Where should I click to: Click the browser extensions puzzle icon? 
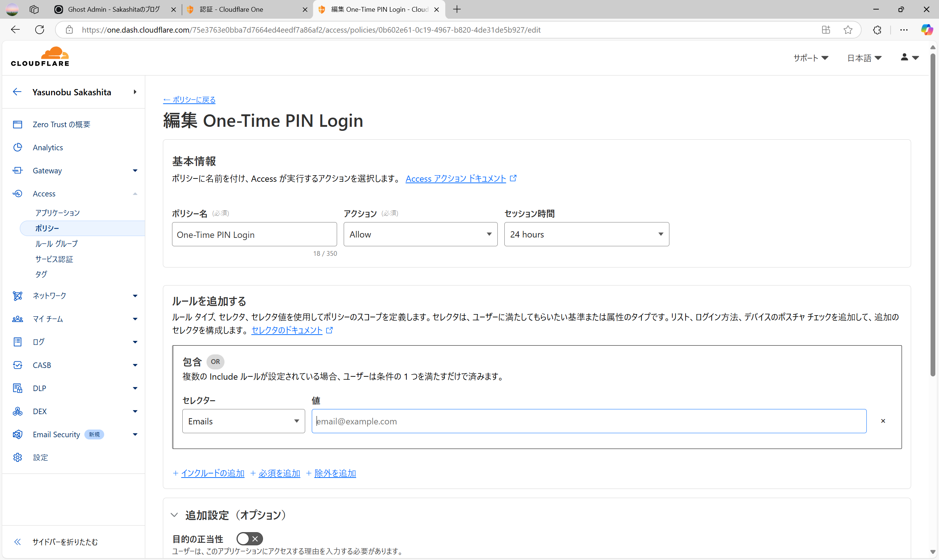(877, 30)
